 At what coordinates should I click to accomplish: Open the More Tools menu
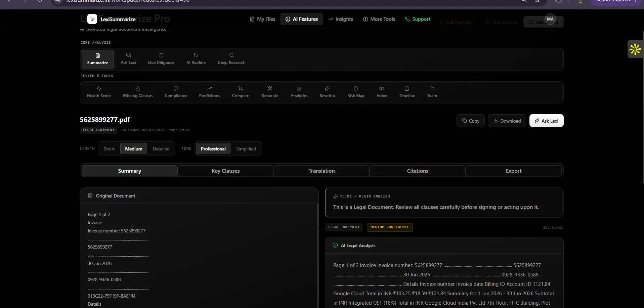pyautogui.click(x=379, y=19)
